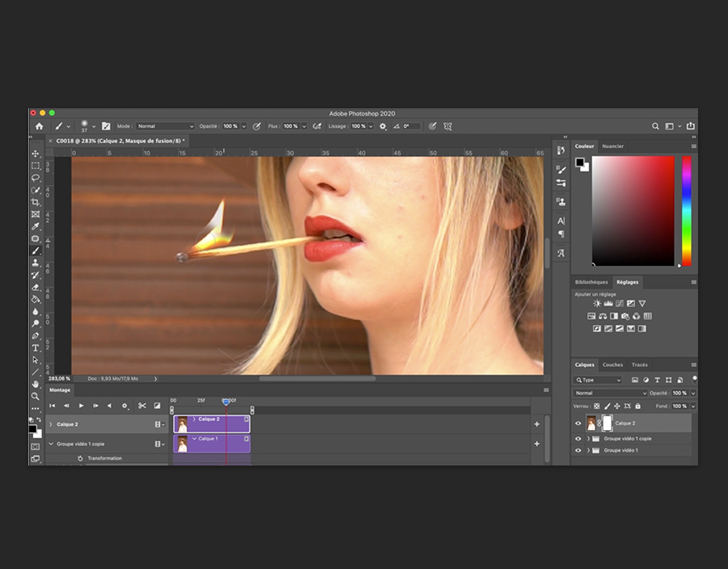Switch to the Tracés tab
Image resolution: width=728 pixels, height=569 pixels.
click(639, 365)
